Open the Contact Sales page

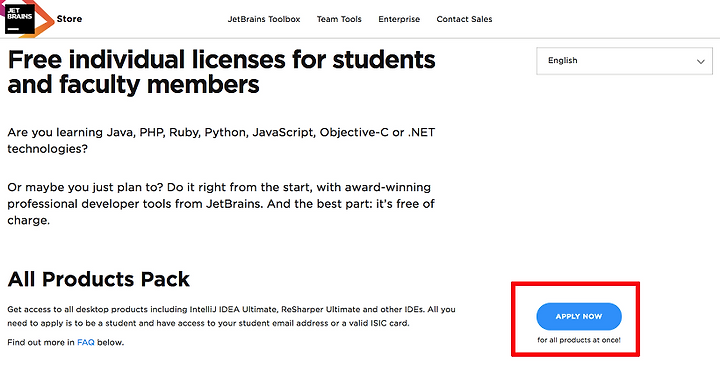[464, 19]
